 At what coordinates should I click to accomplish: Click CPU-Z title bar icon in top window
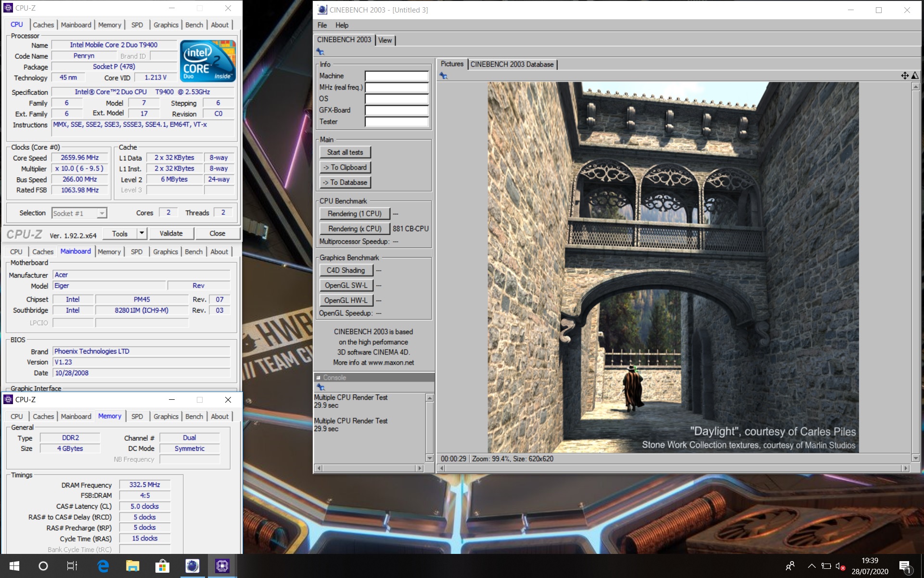click(8, 8)
